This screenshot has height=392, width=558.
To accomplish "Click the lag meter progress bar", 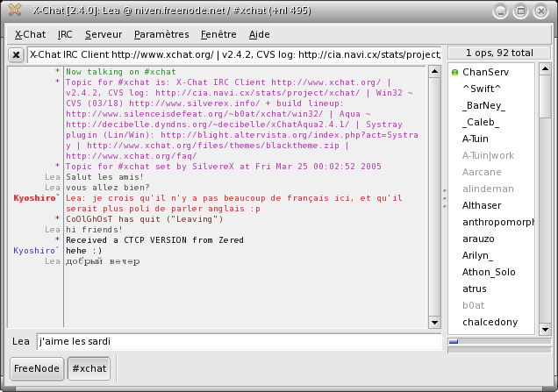I will click(x=499, y=341).
